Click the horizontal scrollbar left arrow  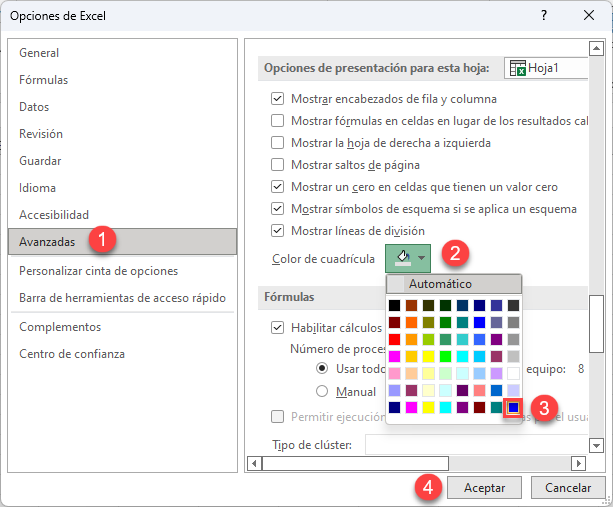coord(255,464)
